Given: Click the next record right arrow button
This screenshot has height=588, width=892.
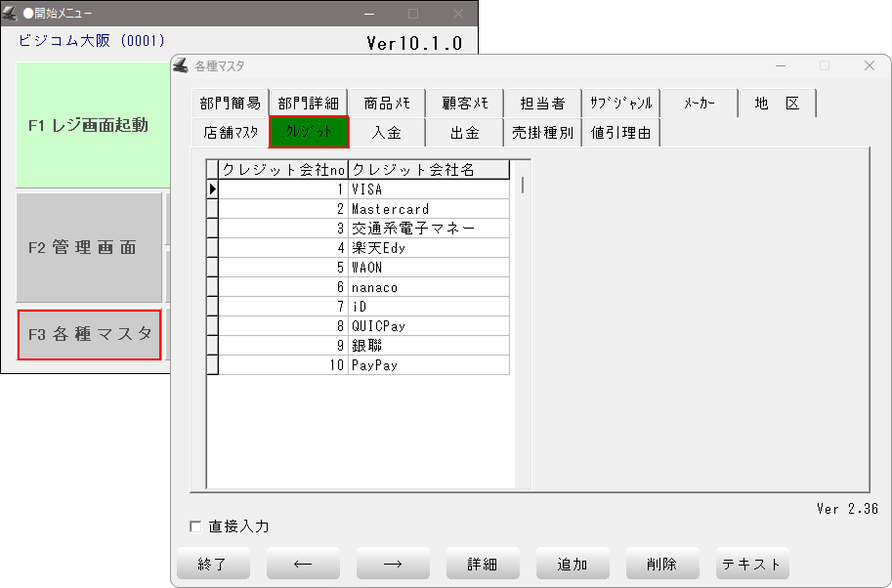Looking at the screenshot, I should click(x=393, y=564).
